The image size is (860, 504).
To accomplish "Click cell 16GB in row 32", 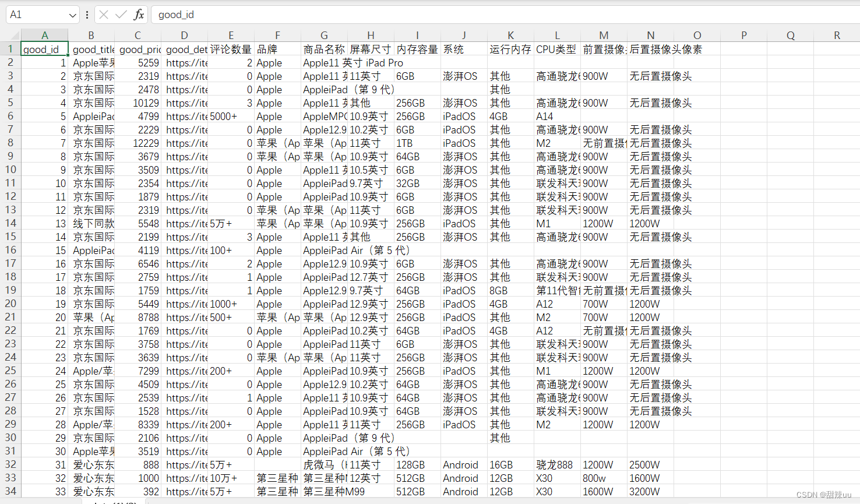I will coord(511,465).
